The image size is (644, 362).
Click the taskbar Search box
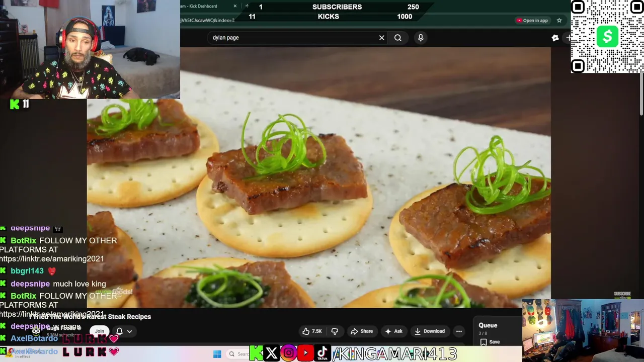coord(237,354)
